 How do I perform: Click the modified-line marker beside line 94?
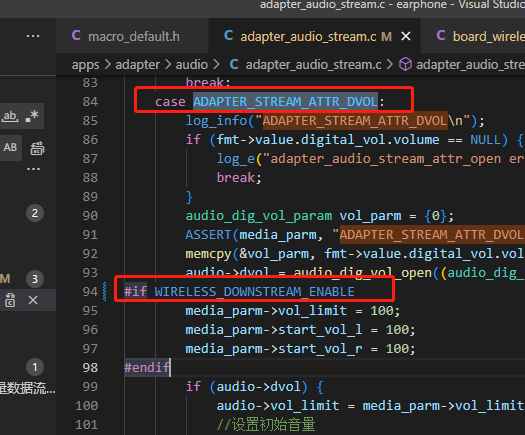(105, 292)
